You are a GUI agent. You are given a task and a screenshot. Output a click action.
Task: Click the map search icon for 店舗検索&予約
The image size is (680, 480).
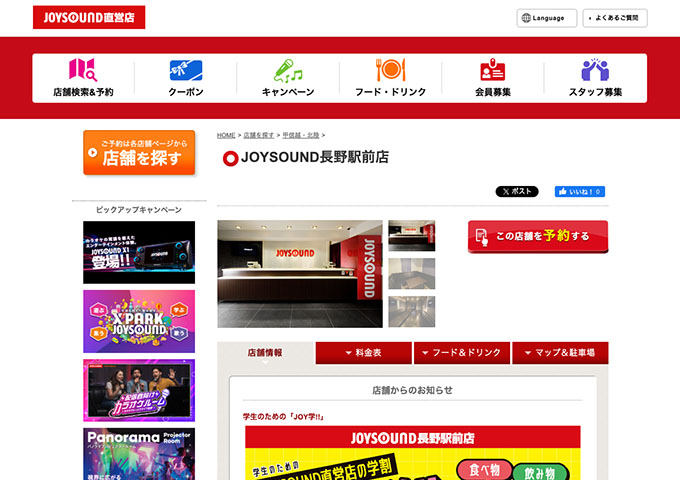click(83, 70)
